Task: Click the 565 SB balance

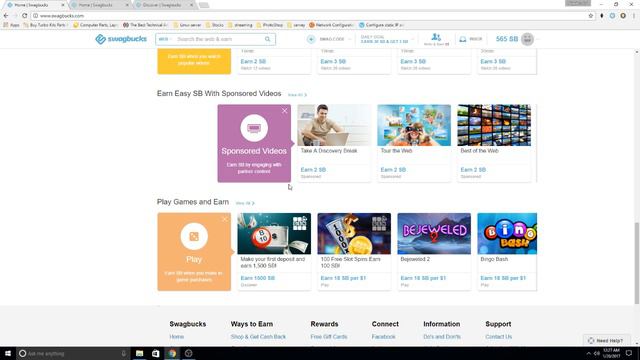Action: tap(507, 39)
